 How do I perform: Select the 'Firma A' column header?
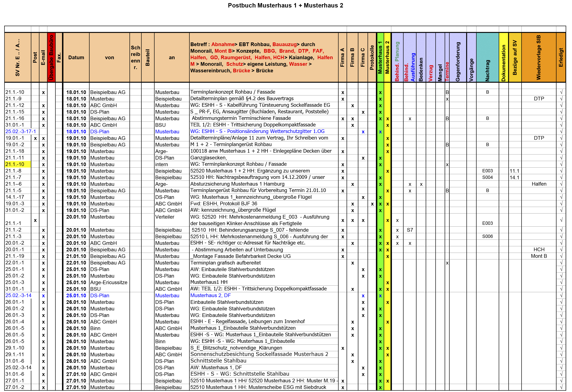(x=342, y=57)
